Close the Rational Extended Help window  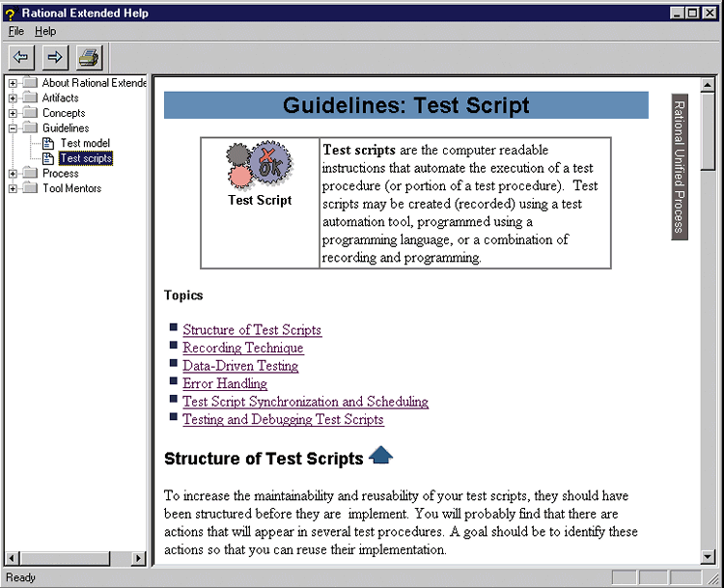coord(710,13)
